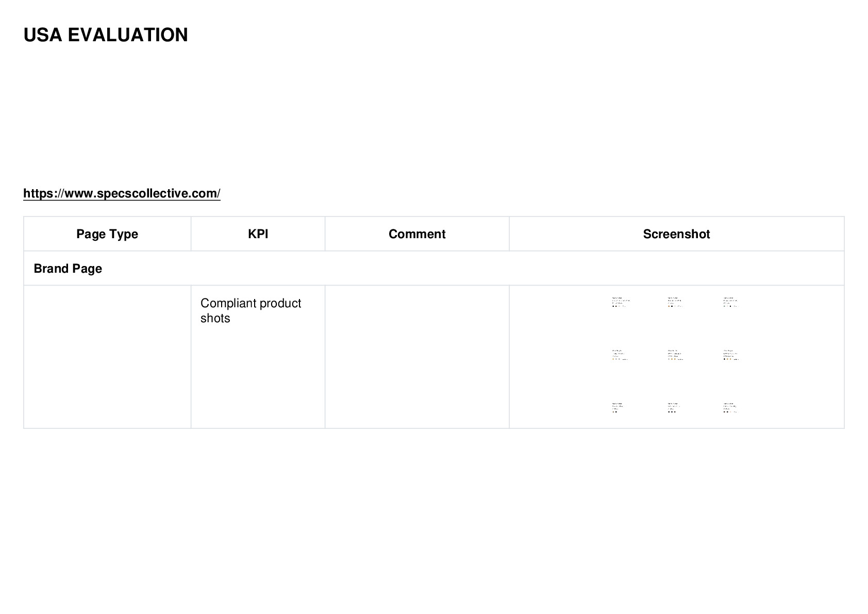Image resolution: width=868 pixels, height=614 pixels.
Task: Open top-center product listing in screenshot grid
Action: [676, 302]
